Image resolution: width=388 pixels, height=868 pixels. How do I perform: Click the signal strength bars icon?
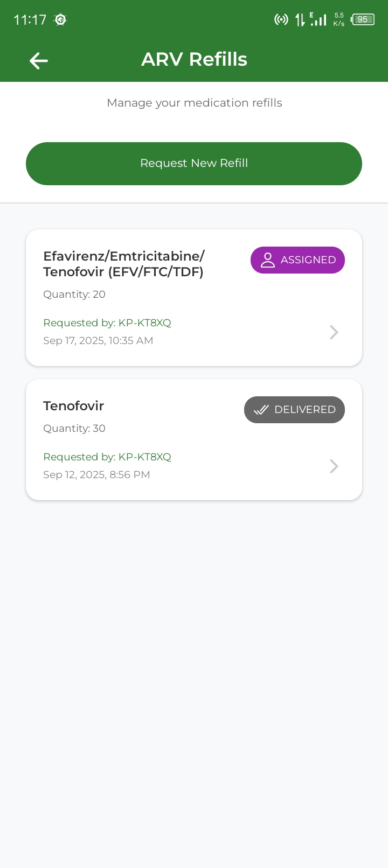click(318, 20)
